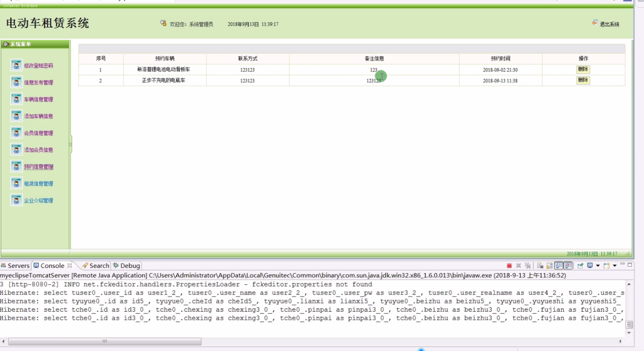Open 企业介绍管理 from the sidebar menu
The height and width of the screenshot is (351, 644).
click(38, 200)
